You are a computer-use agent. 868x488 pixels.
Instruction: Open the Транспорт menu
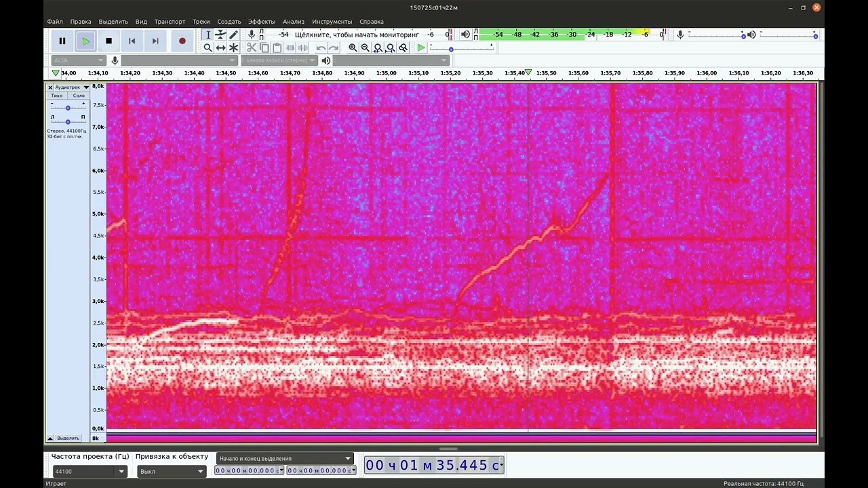click(x=170, y=22)
